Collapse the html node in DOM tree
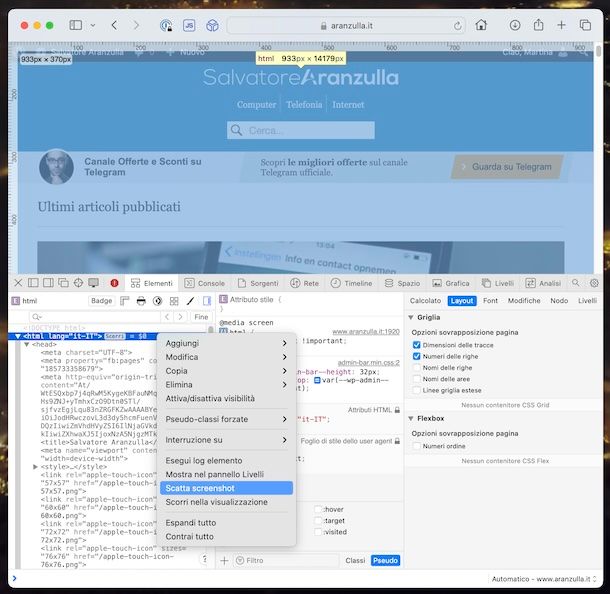 click(18, 336)
